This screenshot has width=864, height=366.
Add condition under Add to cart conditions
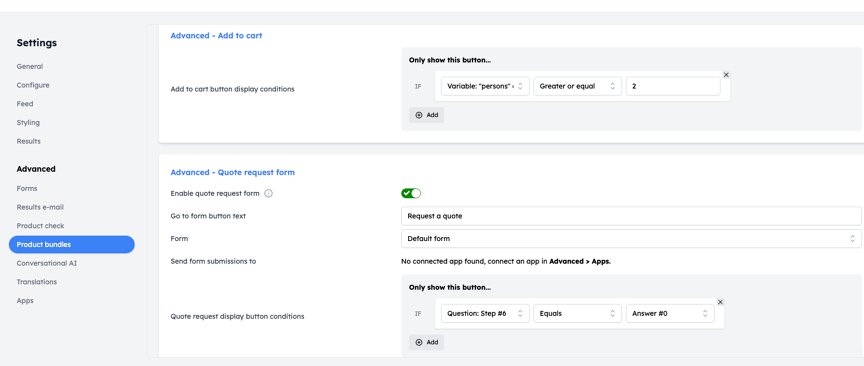[x=426, y=115]
